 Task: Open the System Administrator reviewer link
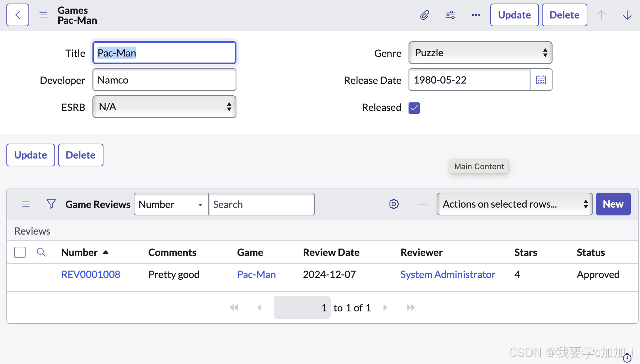(448, 274)
